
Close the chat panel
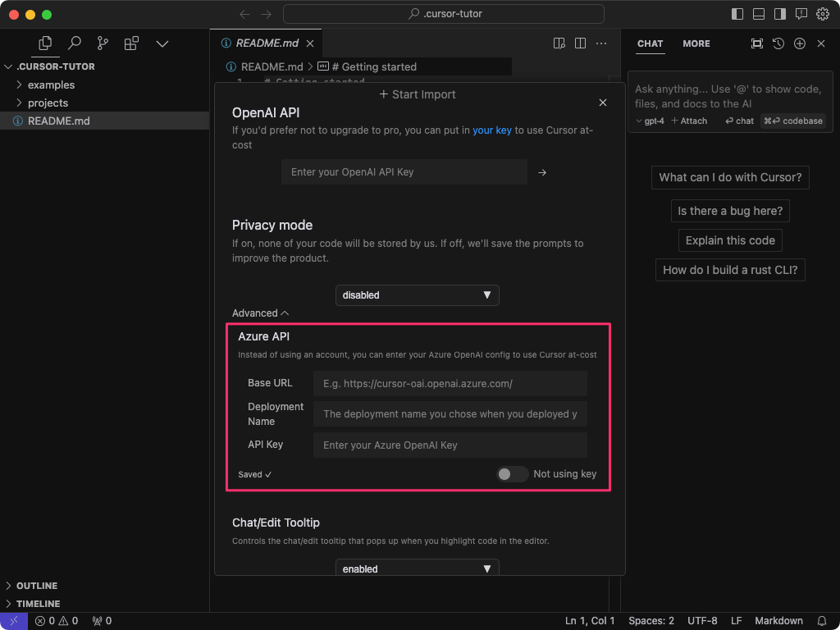point(821,43)
